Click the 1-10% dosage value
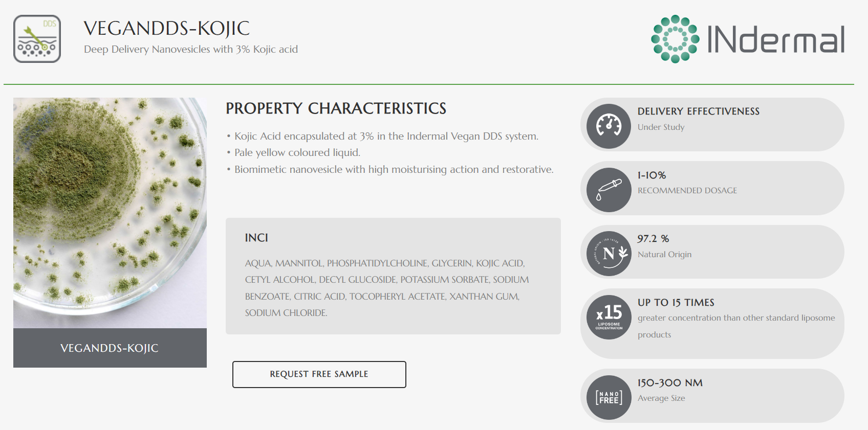 tap(652, 175)
